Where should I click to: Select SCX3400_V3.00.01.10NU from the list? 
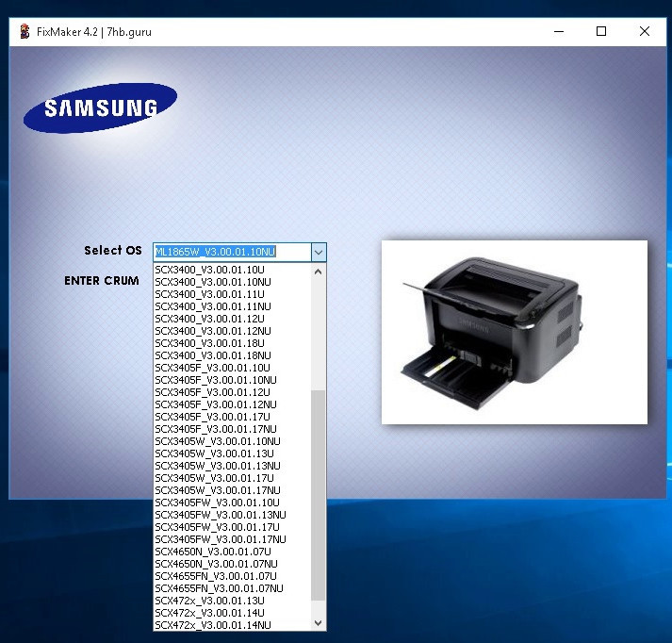232,282
